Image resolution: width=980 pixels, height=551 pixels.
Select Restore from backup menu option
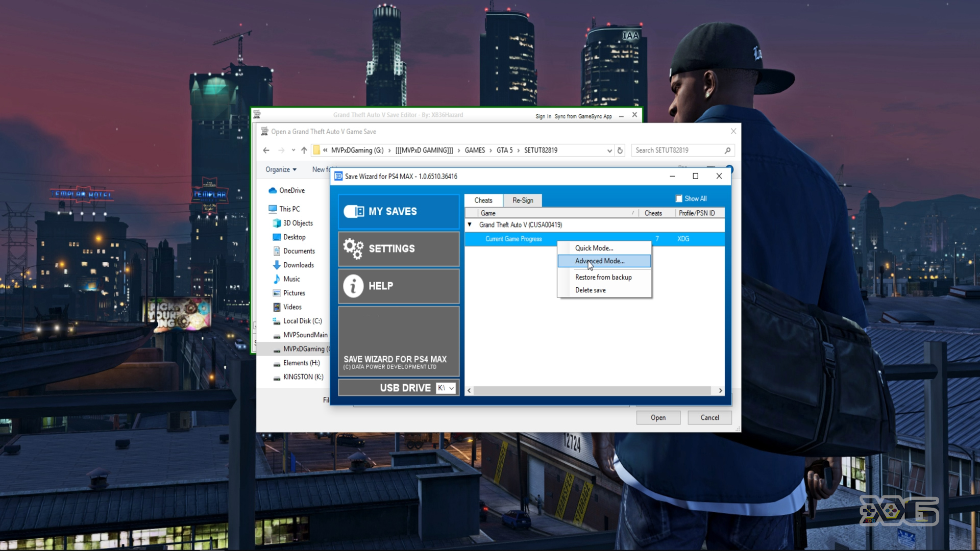coord(603,277)
